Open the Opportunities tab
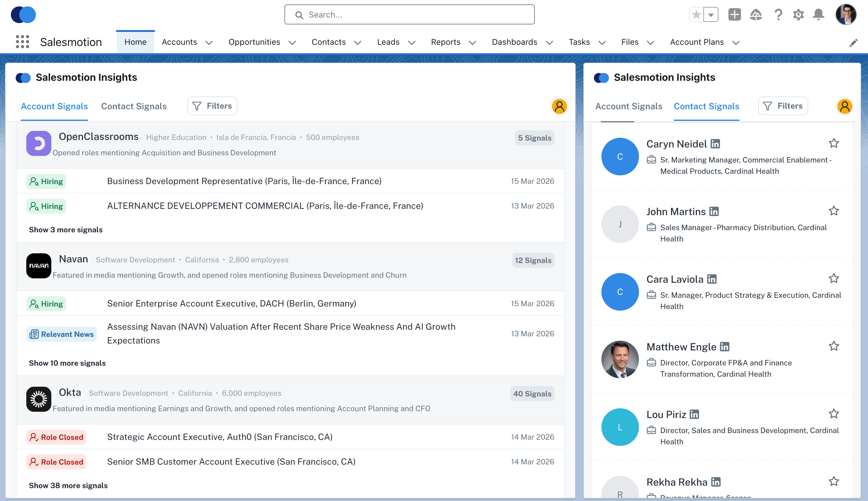This screenshot has height=501, width=868. (x=254, y=42)
